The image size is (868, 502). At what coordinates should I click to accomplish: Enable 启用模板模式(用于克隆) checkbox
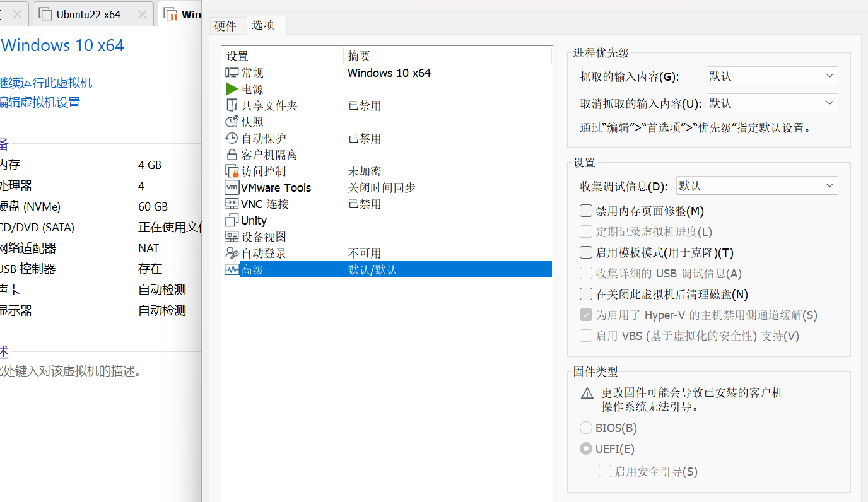[586, 252]
